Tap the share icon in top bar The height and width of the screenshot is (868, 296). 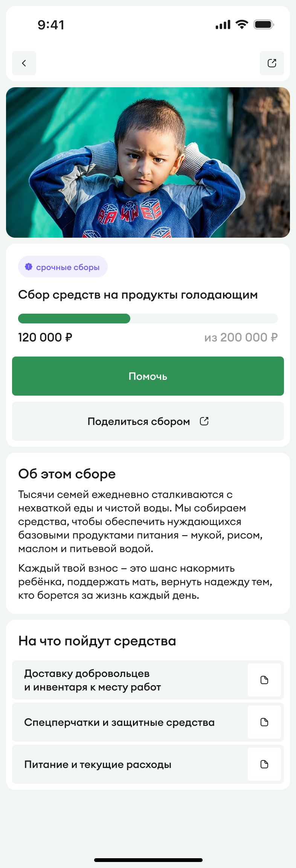(x=272, y=63)
